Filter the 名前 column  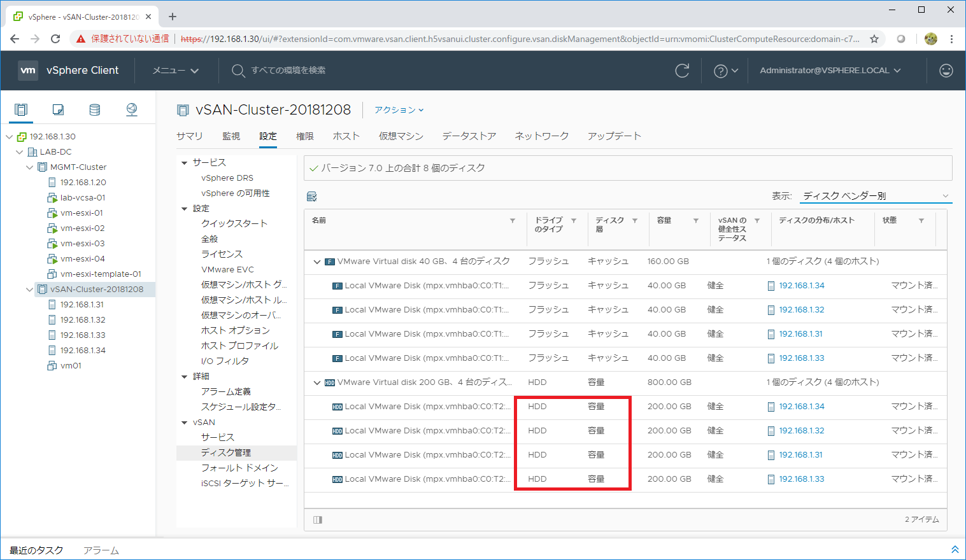pyautogui.click(x=513, y=221)
